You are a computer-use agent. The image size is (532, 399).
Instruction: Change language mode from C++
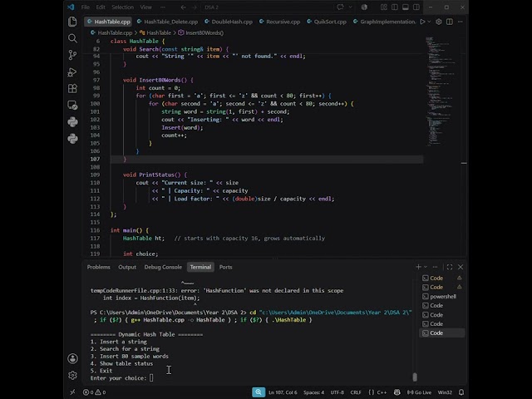click(382, 392)
